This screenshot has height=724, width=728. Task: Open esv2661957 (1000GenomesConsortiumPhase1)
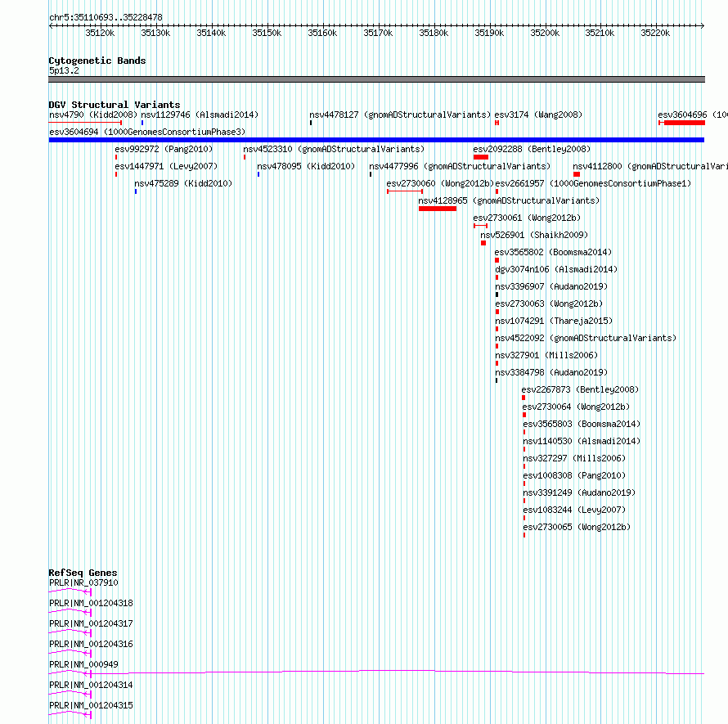(x=593, y=183)
